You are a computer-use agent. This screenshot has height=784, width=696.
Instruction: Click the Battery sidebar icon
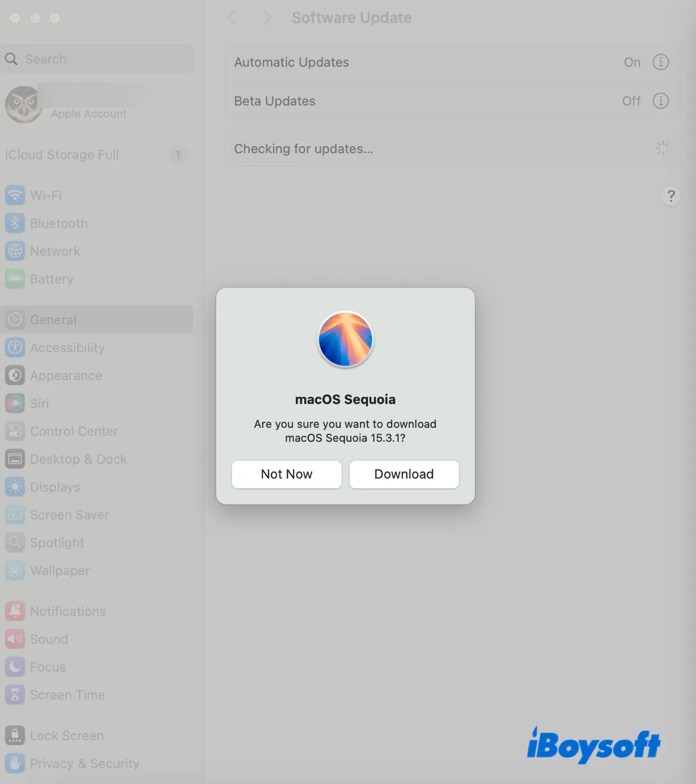pos(15,279)
